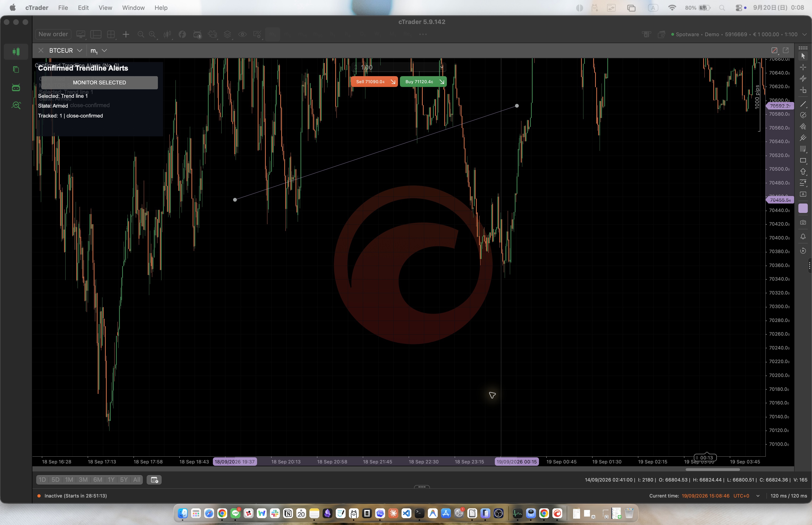Screen dimensions: 812x525
Task: Click the Sell 71090.04 button
Action: tap(374, 82)
